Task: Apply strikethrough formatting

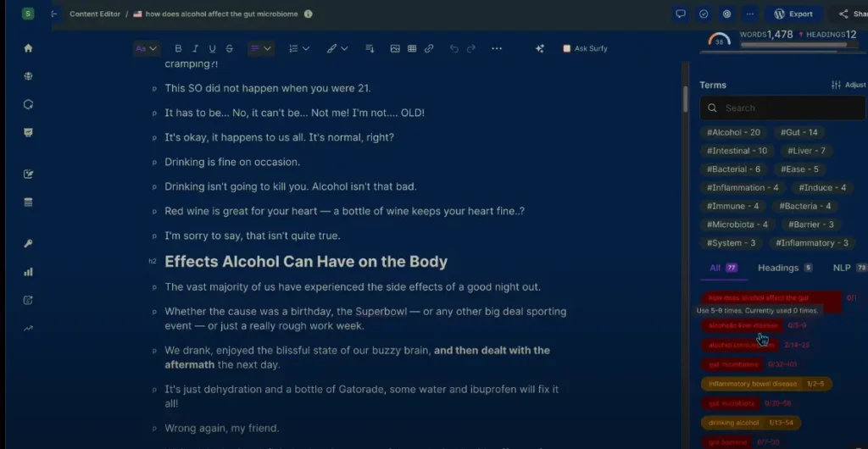Action: point(229,48)
